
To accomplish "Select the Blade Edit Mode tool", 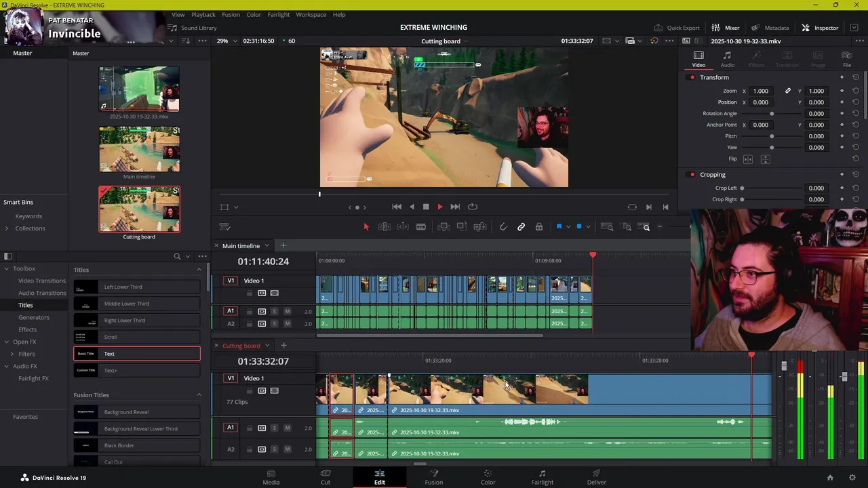I will [420, 227].
